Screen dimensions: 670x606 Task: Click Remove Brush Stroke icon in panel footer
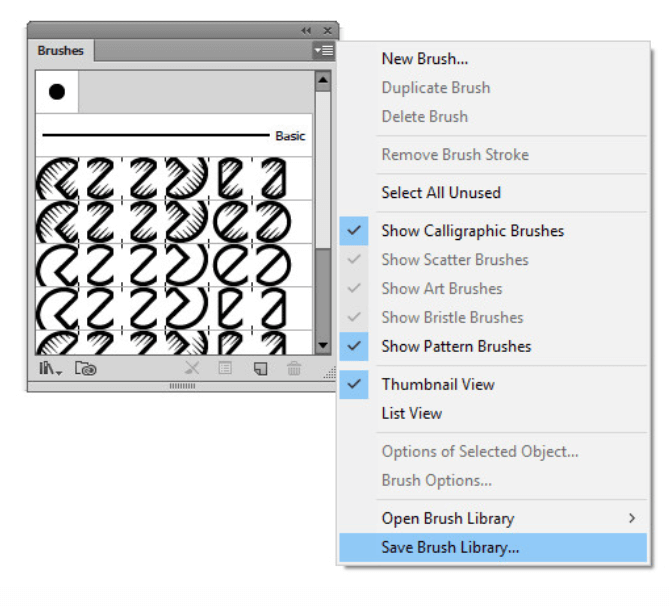pos(192,368)
